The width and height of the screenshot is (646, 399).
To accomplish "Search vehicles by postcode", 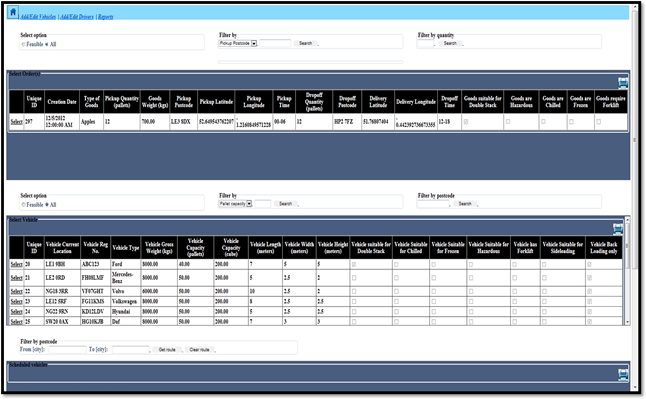I will [465, 204].
